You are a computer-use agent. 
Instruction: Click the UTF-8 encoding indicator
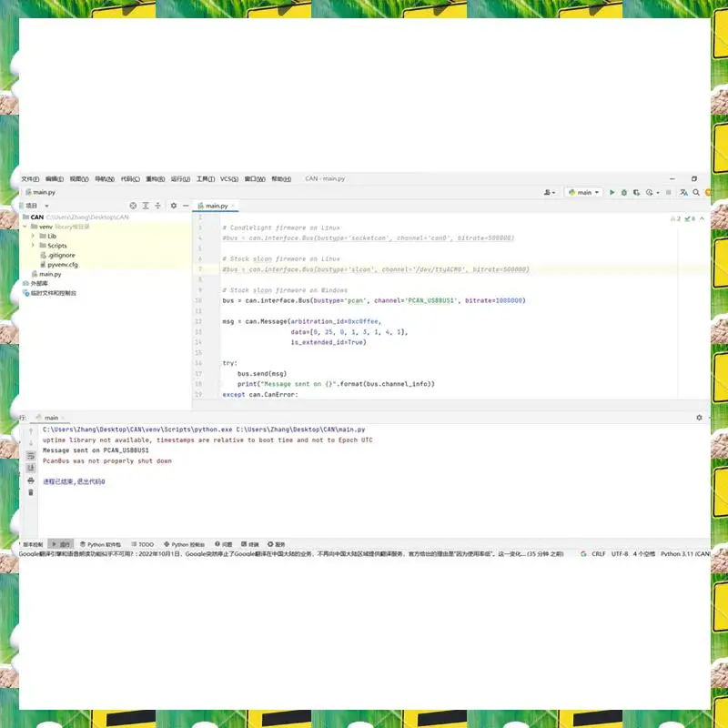click(x=620, y=554)
